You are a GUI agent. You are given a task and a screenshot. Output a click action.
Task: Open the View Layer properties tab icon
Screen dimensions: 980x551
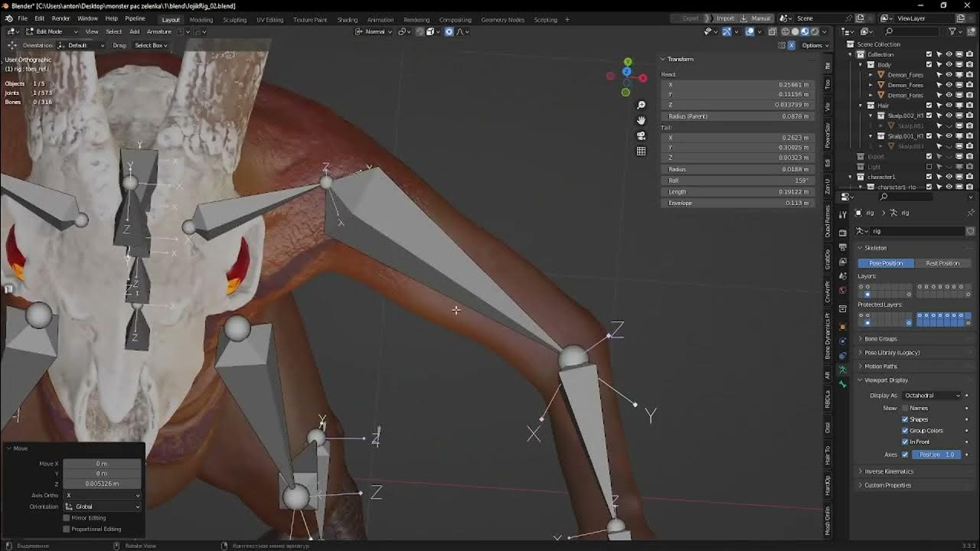point(843,262)
